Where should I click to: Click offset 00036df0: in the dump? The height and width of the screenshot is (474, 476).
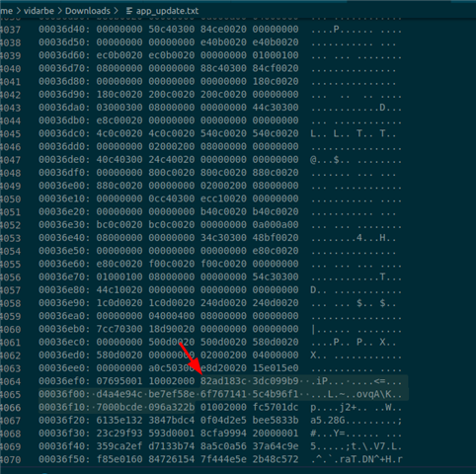tap(64, 173)
